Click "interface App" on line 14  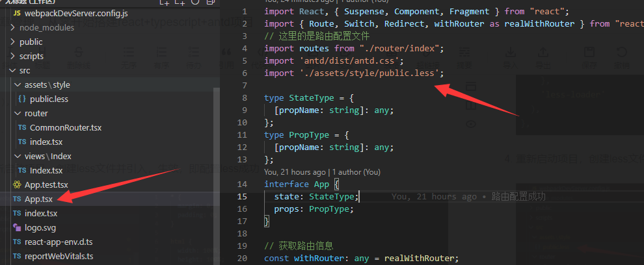(x=297, y=184)
